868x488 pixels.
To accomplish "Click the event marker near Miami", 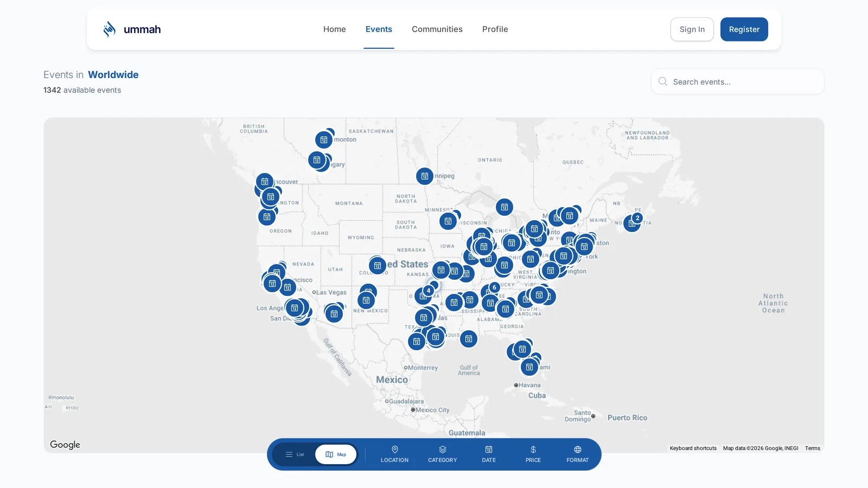I will tap(529, 367).
